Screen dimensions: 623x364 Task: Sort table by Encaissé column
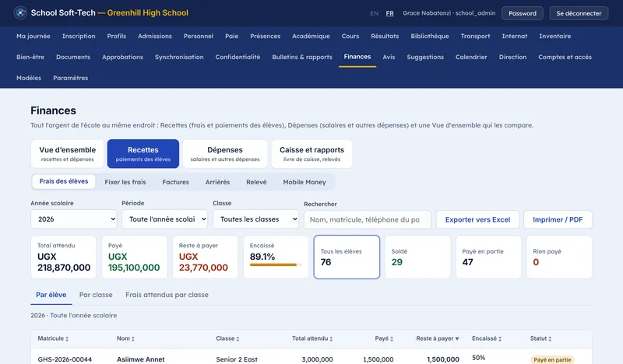click(x=487, y=338)
